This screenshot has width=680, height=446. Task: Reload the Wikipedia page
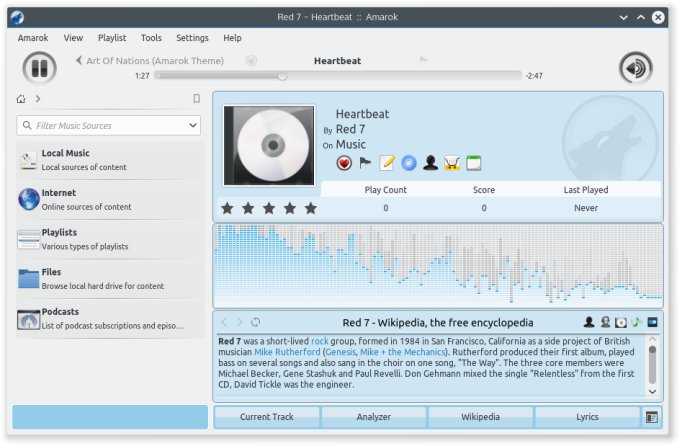point(255,322)
